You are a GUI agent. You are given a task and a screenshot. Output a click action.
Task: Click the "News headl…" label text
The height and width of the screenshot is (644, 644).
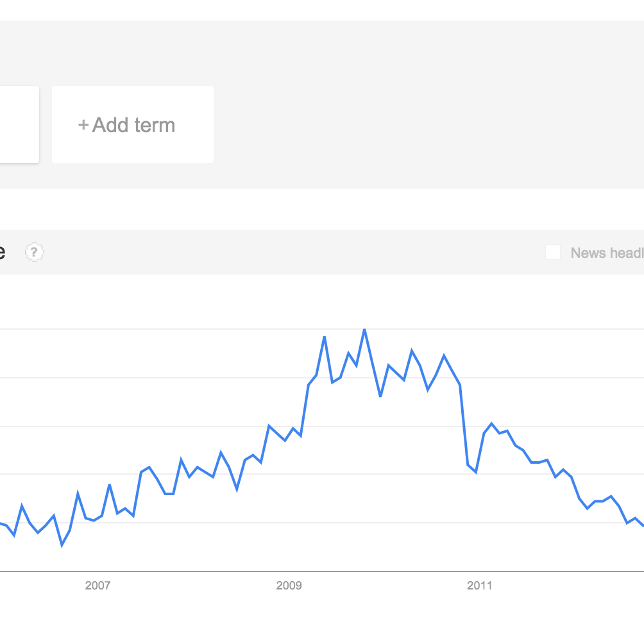pyautogui.click(x=607, y=253)
